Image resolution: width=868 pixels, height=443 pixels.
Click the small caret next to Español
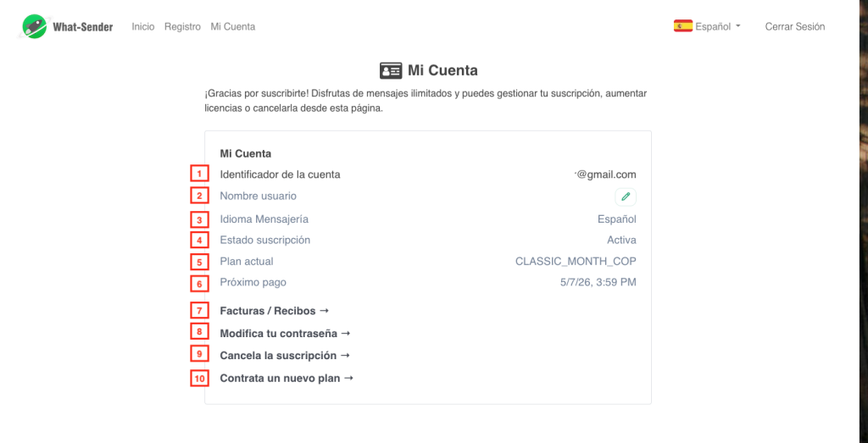coord(738,26)
